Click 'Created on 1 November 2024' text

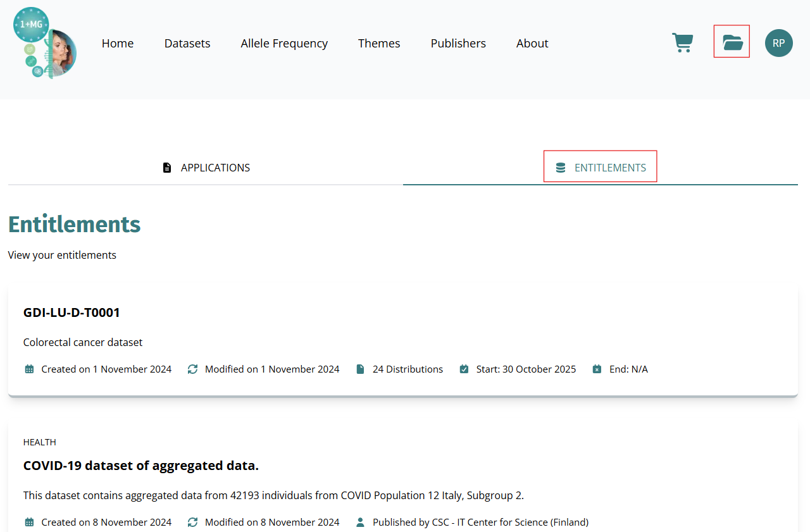[106, 369]
